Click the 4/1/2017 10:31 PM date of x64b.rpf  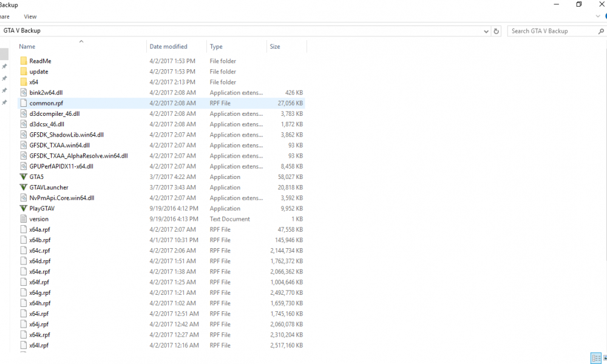[174, 240]
